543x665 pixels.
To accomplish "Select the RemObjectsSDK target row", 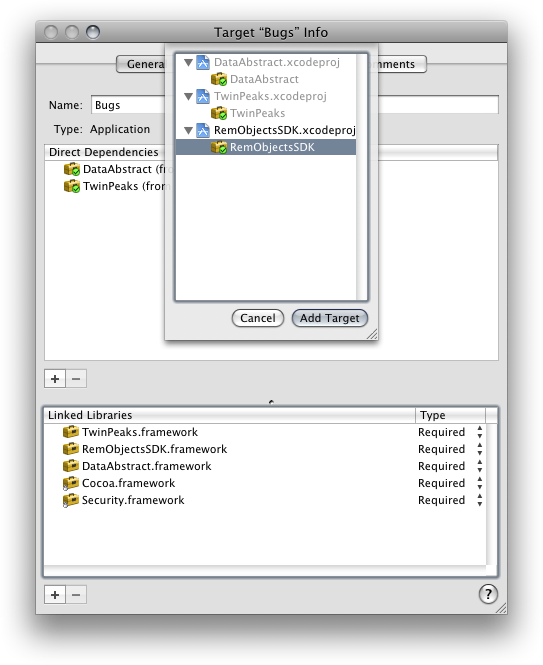I will click(x=266, y=147).
